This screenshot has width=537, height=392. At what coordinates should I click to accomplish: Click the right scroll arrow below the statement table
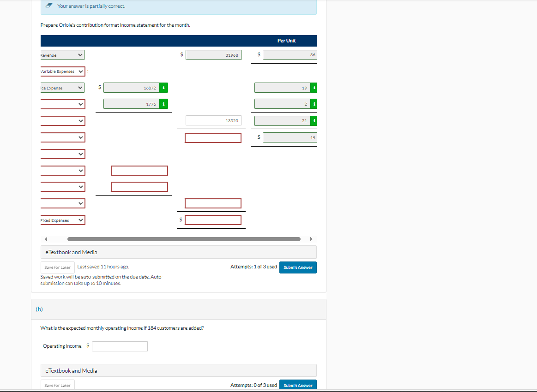312,239
